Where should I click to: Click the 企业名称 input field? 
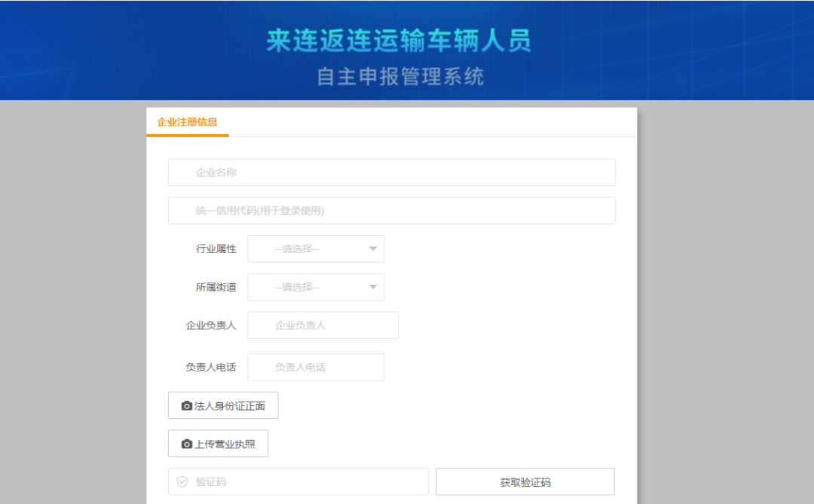click(391, 173)
